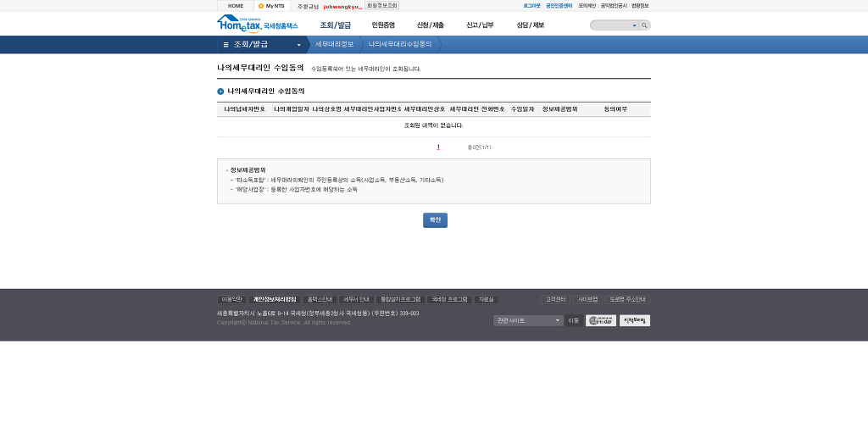Open the 고객센터 footer link
The width and height of the screenshot is (868, 422).
pos(555,300)
